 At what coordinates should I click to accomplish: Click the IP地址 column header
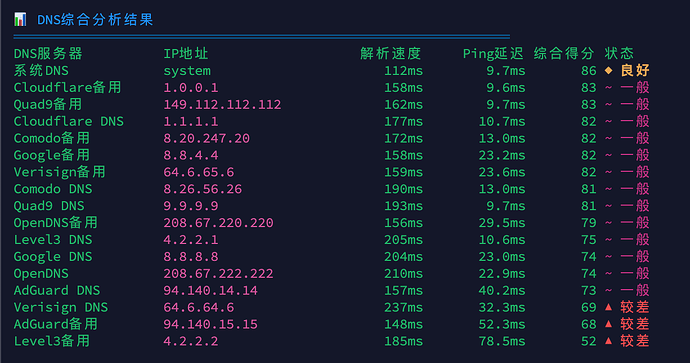[x=186, y=54]
